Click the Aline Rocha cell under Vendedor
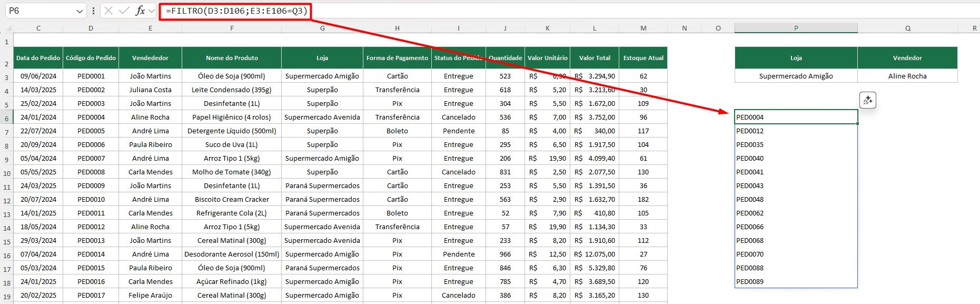980x304 pixels. (x=907, y=76)
